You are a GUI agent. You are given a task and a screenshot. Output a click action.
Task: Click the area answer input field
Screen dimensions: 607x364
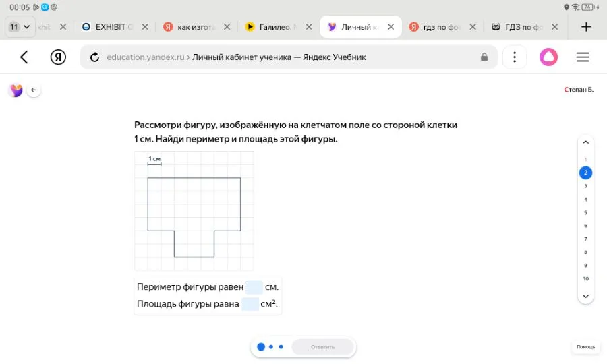pos(250,304)
